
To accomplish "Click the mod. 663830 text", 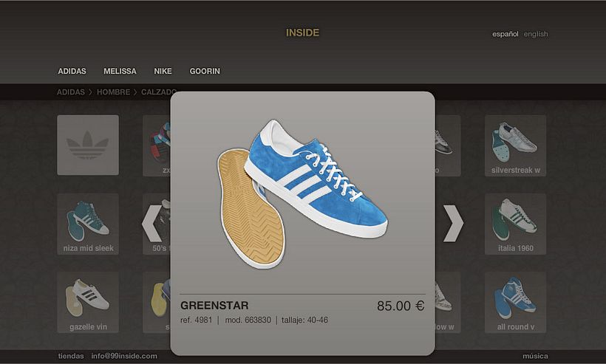I will click(x=248, y=320).
